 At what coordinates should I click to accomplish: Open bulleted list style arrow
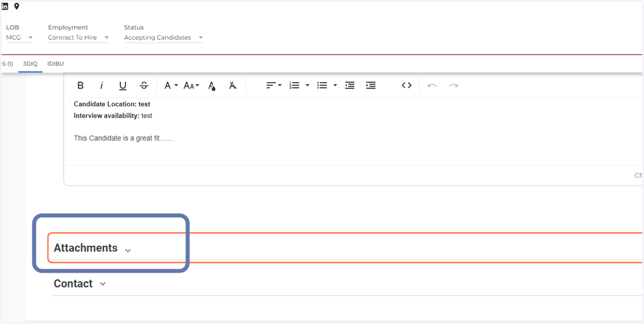(335, 85)
